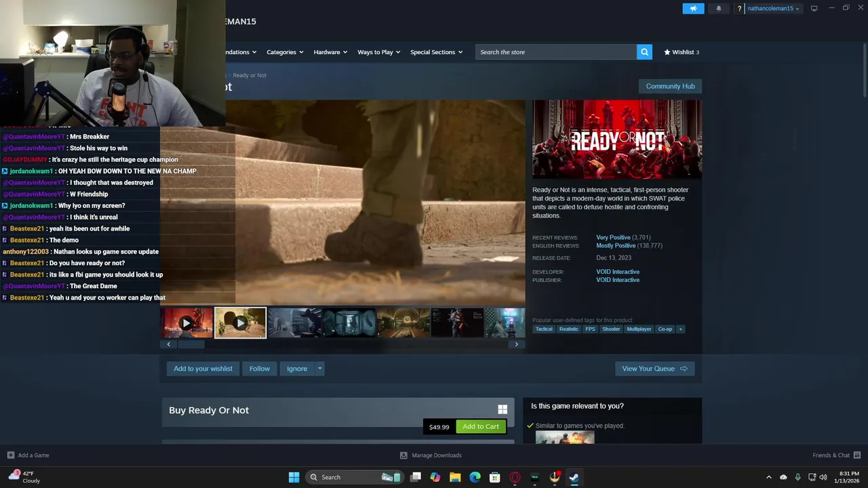The image size is (868, 488).
Task: Click the plus button to add tags
Action: (681, 329)
